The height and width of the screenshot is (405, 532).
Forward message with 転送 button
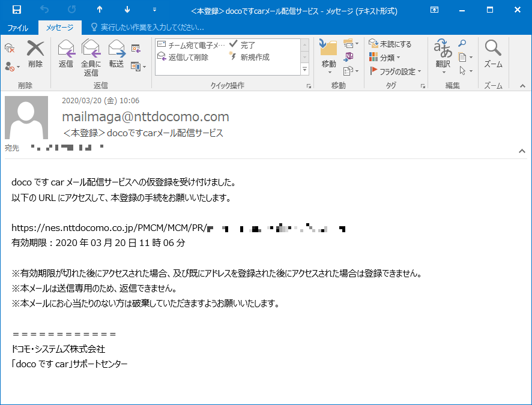pos(116,54)
